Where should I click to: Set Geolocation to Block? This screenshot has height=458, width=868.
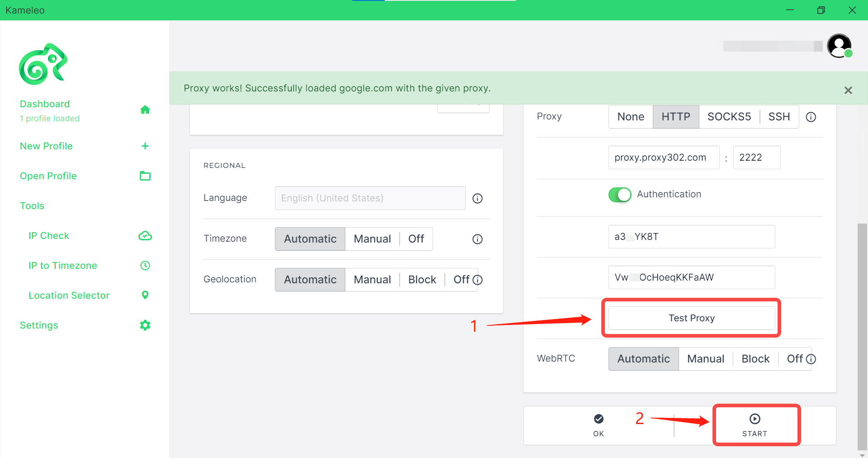[x=422, y=280]
